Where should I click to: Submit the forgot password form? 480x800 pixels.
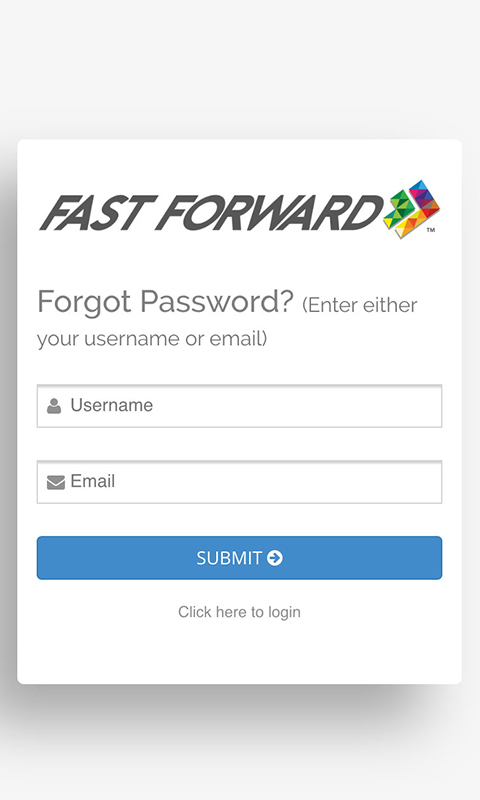point(239,558)
